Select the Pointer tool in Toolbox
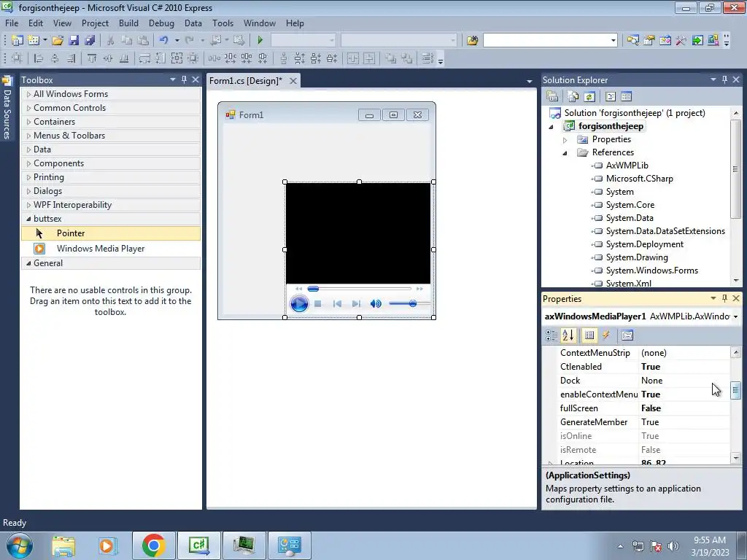Viewport: 747px width, 560px height. [111, 233]
